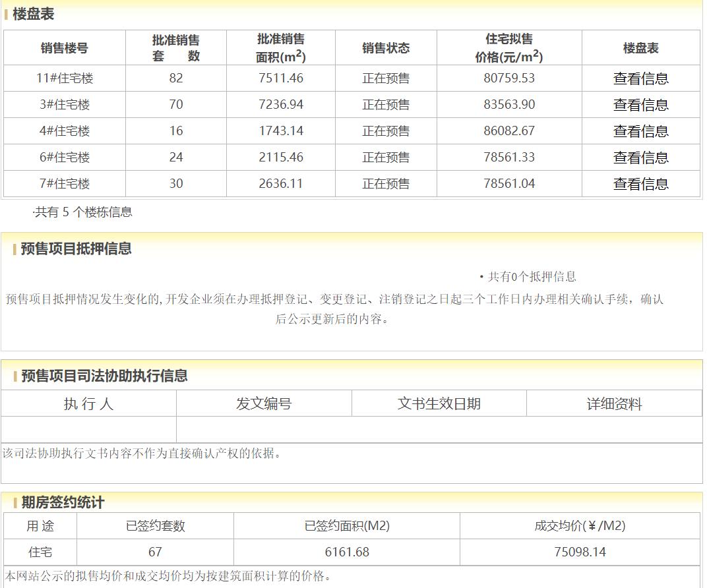The width and height of the screenshot is (707, 588).
Task: Select the 3#住宅楼 building name cell
Action: pos(65,105)
